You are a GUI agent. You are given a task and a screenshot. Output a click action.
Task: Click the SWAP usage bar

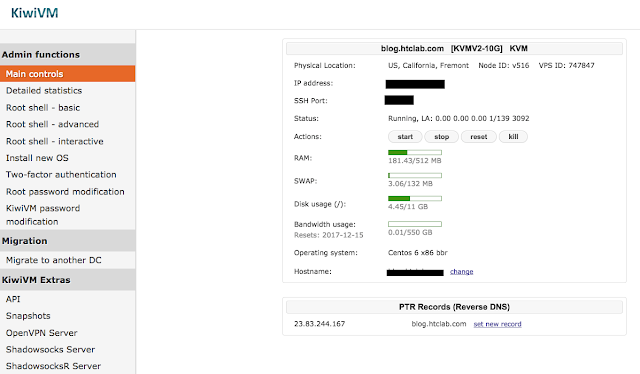click(x=415, y=175)
